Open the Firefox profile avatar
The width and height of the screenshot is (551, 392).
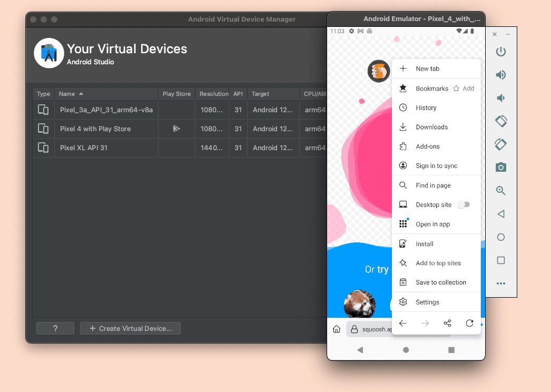379,71
